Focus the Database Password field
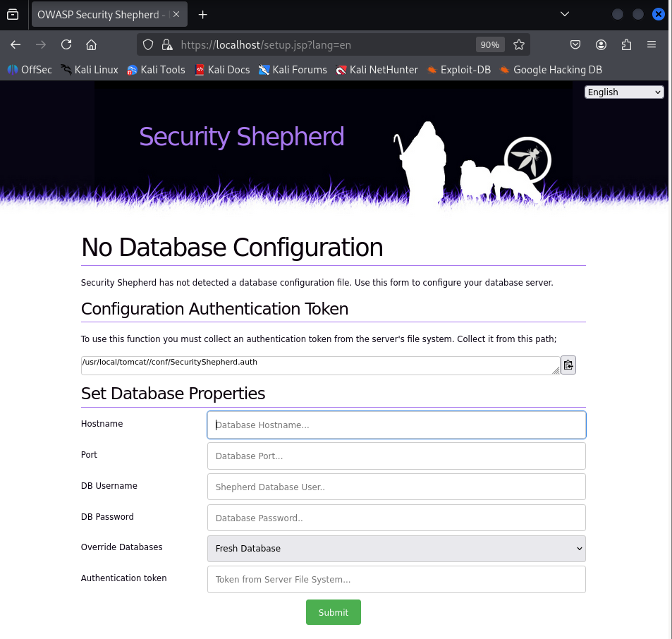 pos(396,518)
